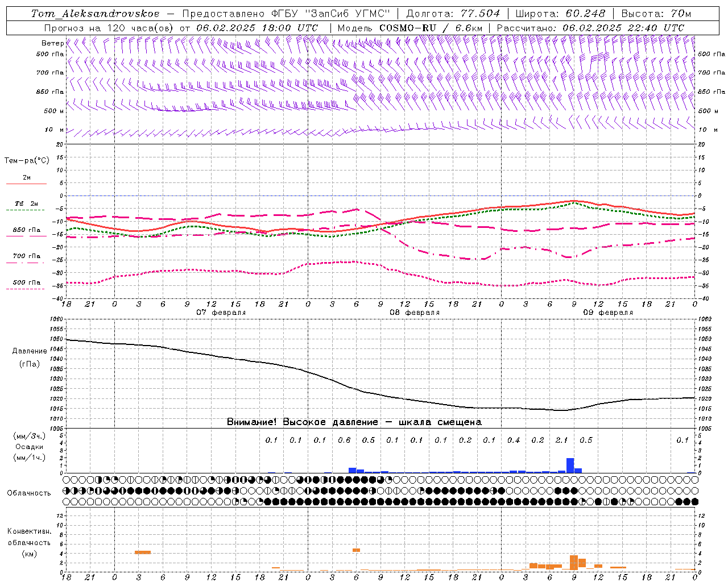The image size is (728, 582).
Task: Click the station name Tom_Aleksandrovskoe in header
Action: (x=95, y=14)
